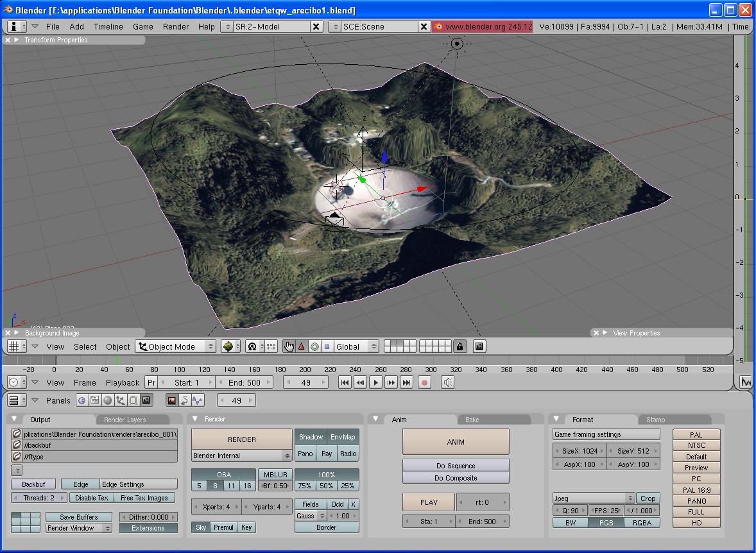This screenshot has width=756, height=553.
Task: Open the Object Mode dropdown
Action: (x=175, y=346)
